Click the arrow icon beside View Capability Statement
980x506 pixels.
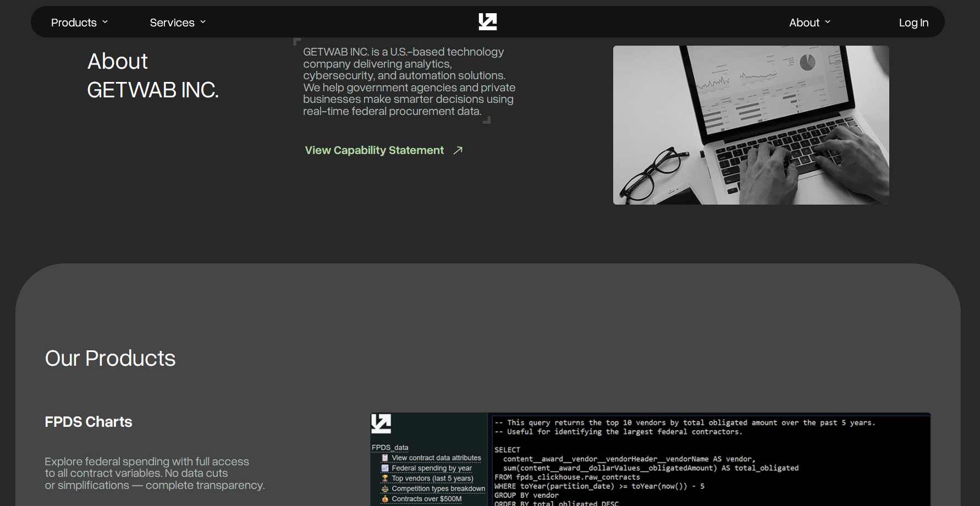point(458,150)
